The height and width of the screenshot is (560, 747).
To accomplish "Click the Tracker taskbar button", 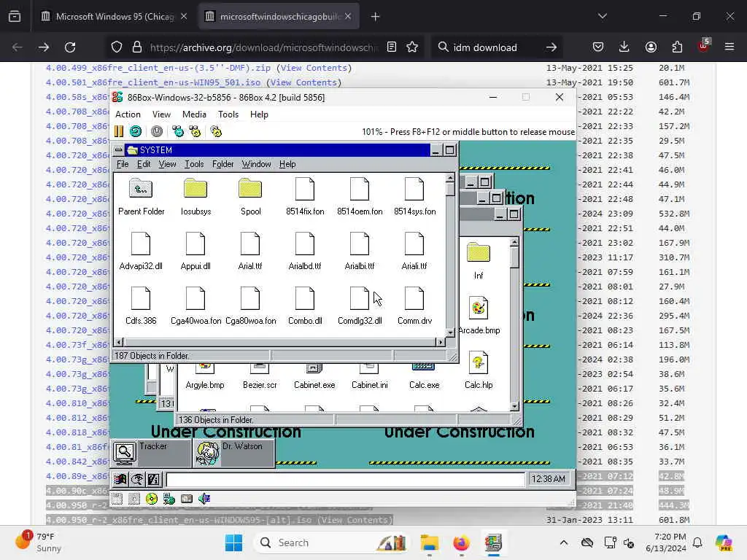I will click(x=152, y=453).
